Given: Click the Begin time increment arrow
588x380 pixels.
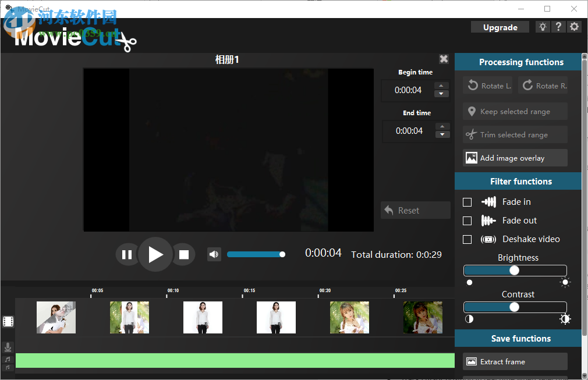Looking at the screenshot, I should click(442, 86).
